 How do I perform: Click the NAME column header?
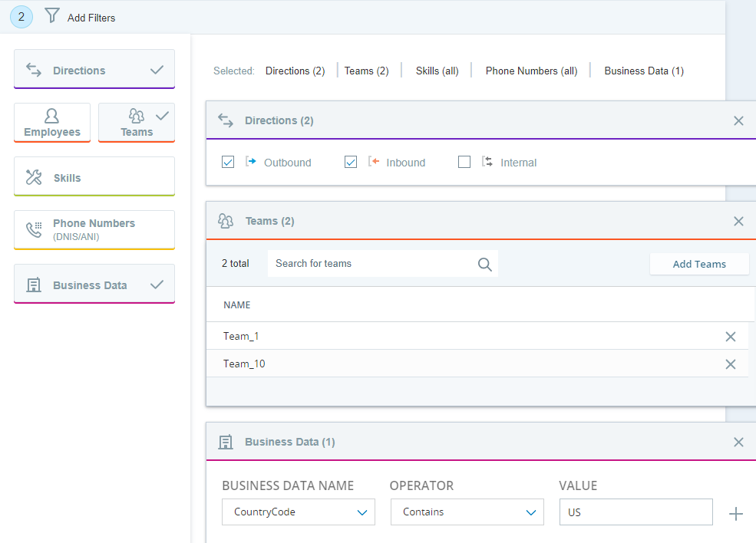pyautogui.click(x=236, y=305)
